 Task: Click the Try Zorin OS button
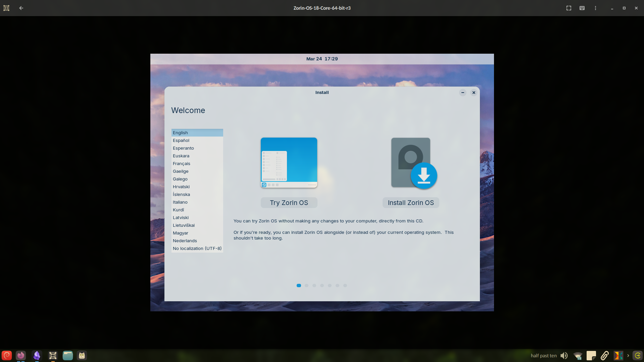tap(289, 203)
